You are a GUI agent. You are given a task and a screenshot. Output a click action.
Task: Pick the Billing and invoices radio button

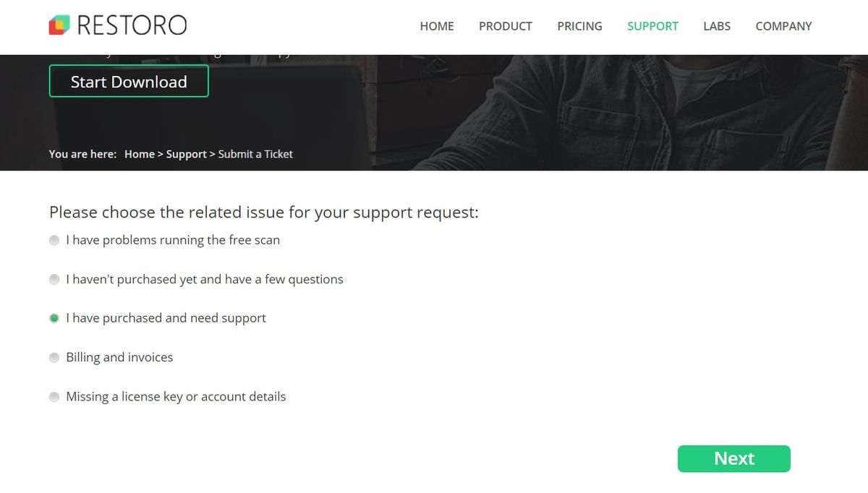54,358
